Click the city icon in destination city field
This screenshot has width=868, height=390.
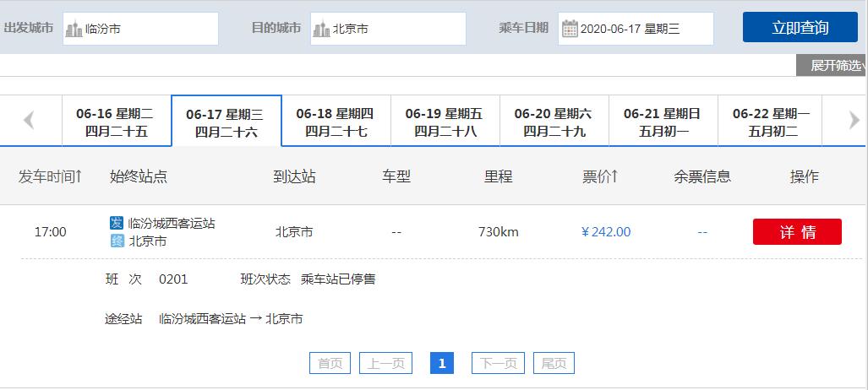321,29
